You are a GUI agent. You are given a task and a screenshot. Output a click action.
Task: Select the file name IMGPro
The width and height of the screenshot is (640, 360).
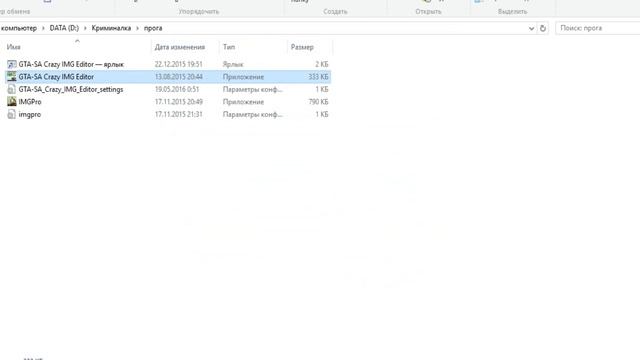[30, 102]
